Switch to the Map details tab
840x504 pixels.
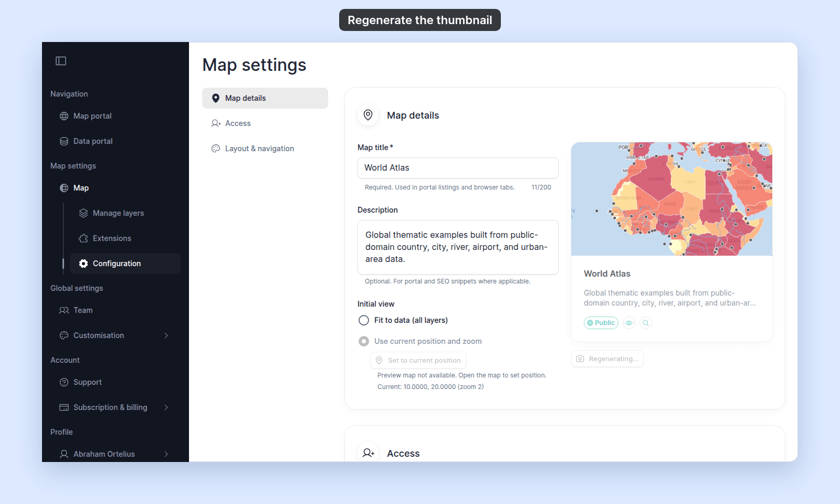click(265, 98)
